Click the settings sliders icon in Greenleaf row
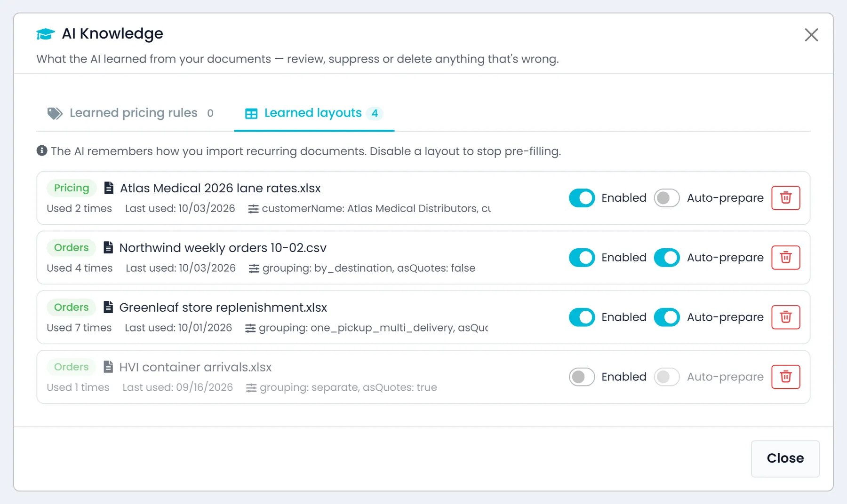Viewport: 847px width, 504px height. (x=250, y=328)
